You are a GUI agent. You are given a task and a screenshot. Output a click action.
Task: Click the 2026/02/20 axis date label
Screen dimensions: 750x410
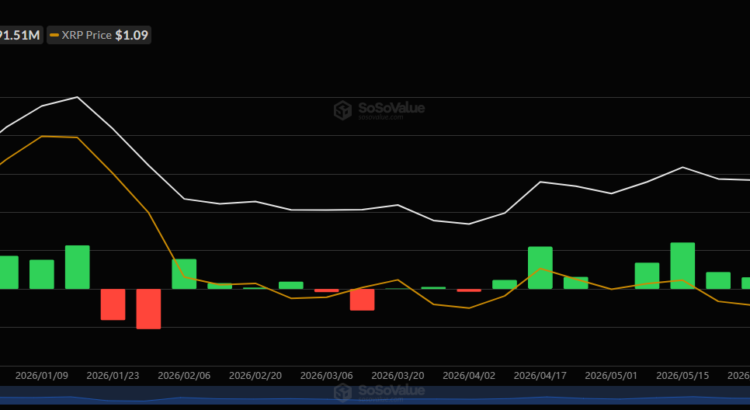pos(255,376)
